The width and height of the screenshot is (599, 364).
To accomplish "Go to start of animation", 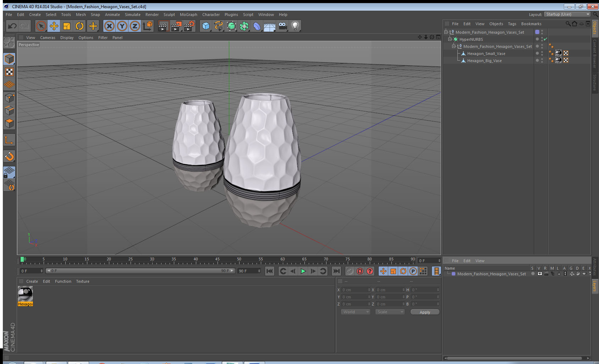I will click(270, 271).
